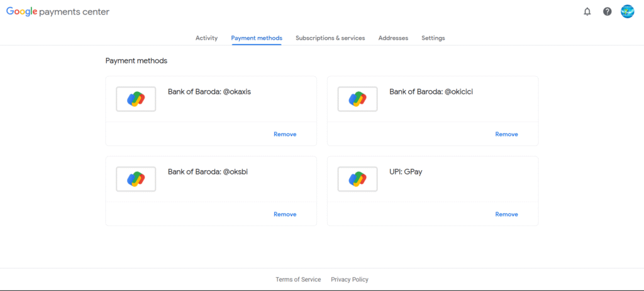Open the Terms of Service link
Viewport: 644px width, 291px height.
(x=298, y=280)
